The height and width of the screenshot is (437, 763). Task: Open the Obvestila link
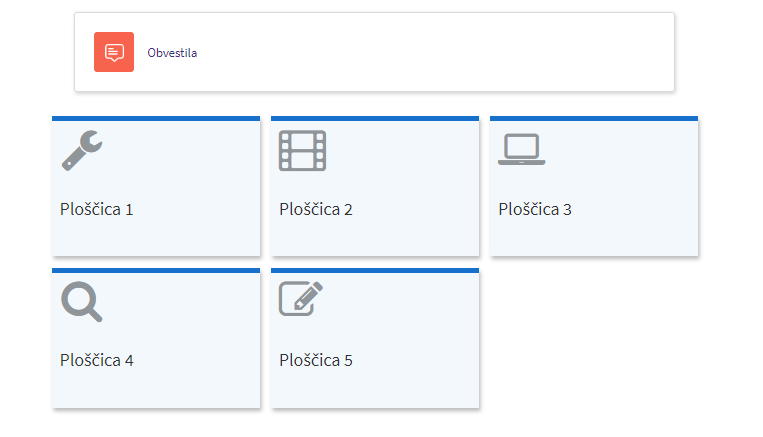tap(172, 53)
